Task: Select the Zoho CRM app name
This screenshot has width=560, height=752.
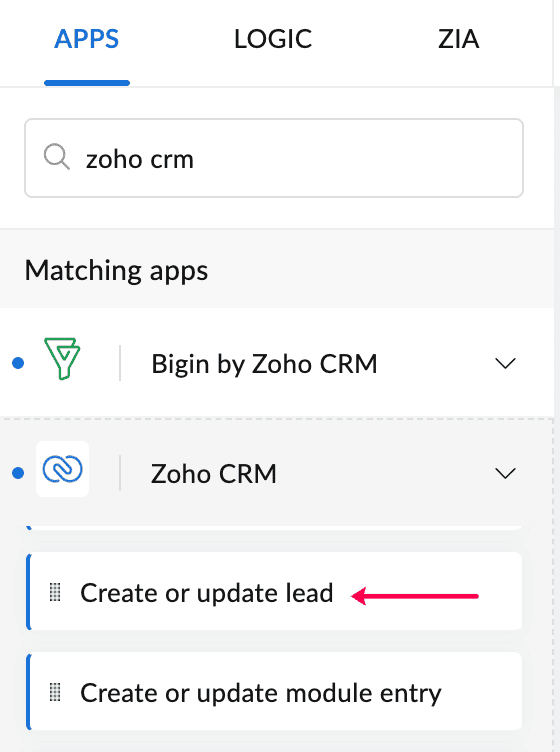Action: point(214,474)
